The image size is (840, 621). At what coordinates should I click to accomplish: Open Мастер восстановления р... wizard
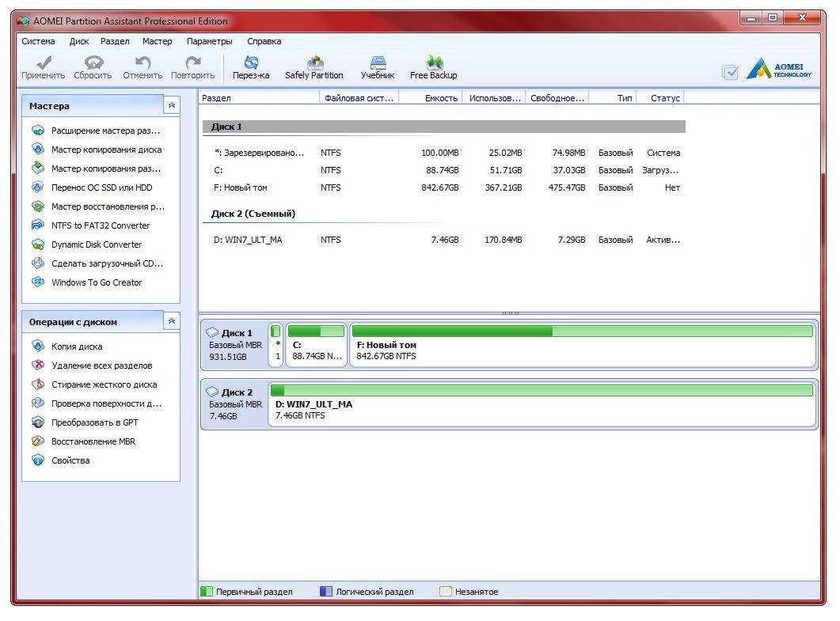coord(98,206)
